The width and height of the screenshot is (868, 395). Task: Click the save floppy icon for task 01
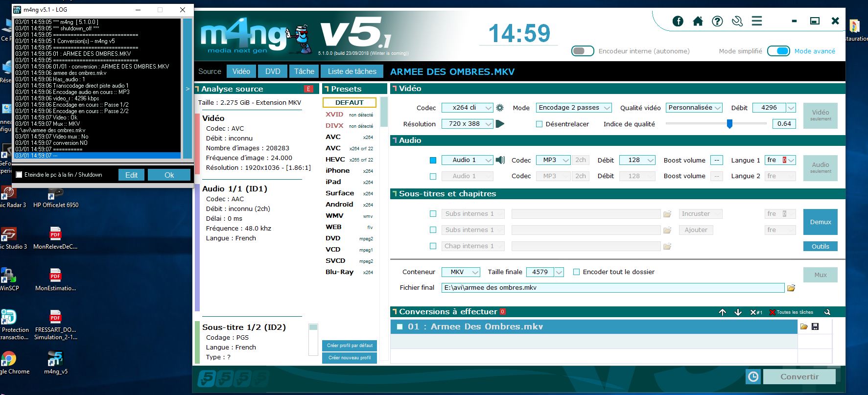click(815, 326)
